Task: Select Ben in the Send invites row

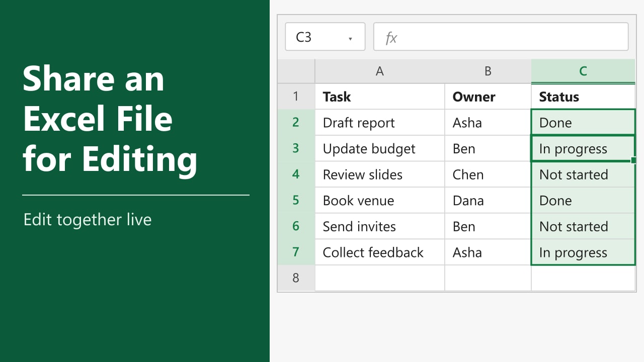Action: tap(488, 226)
